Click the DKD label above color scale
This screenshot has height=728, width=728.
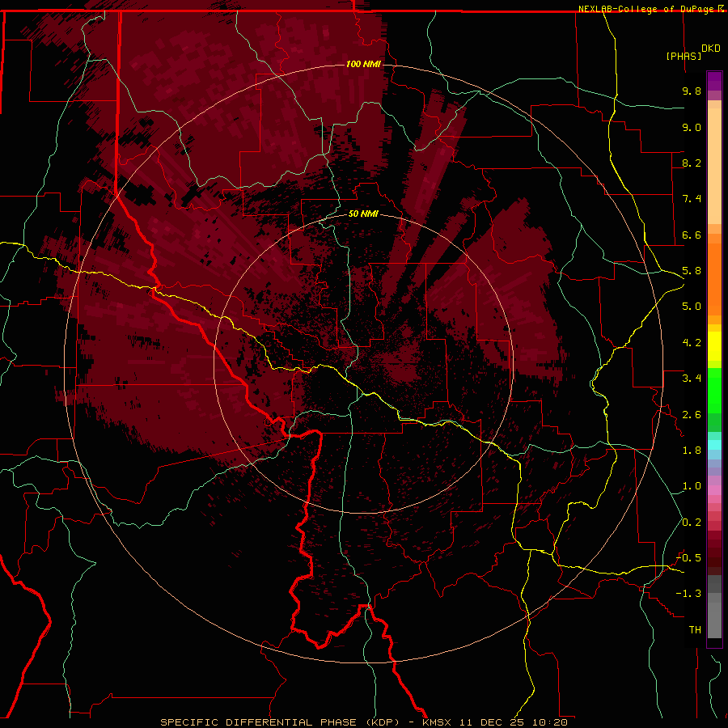click(x=711, y=49)
